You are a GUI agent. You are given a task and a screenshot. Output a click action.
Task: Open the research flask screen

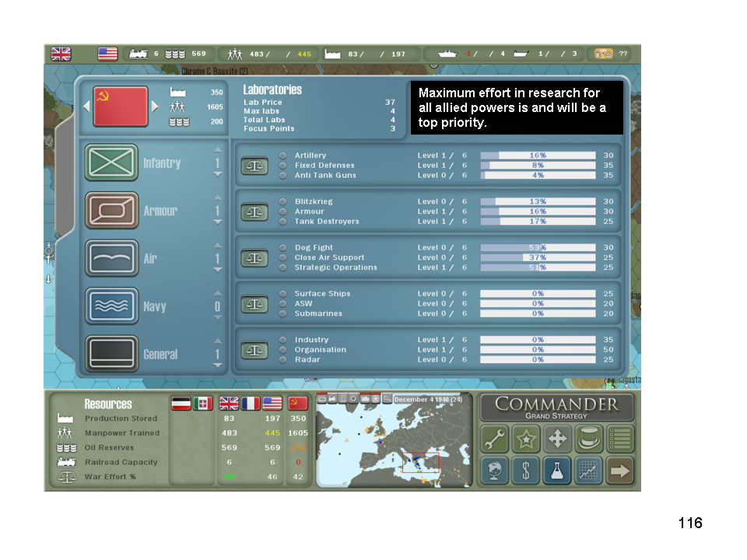(x=556, y=470)
